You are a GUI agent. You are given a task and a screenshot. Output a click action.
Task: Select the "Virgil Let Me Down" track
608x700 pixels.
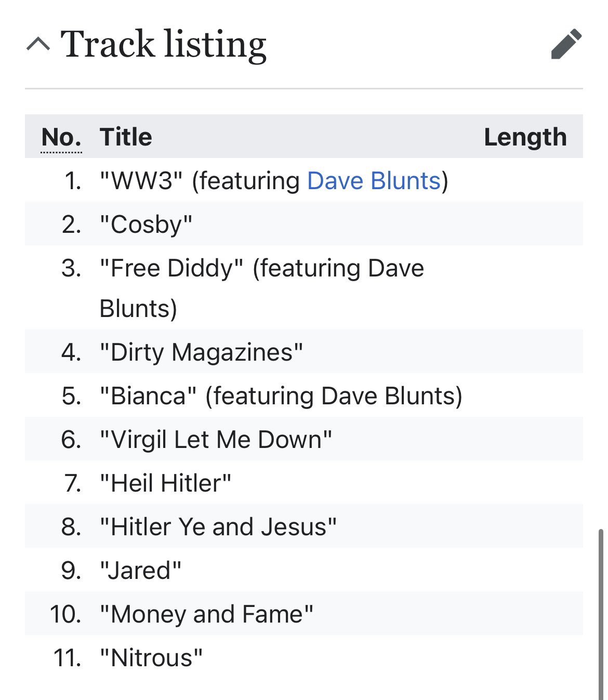pyautogui.click(x=215, y=440)
